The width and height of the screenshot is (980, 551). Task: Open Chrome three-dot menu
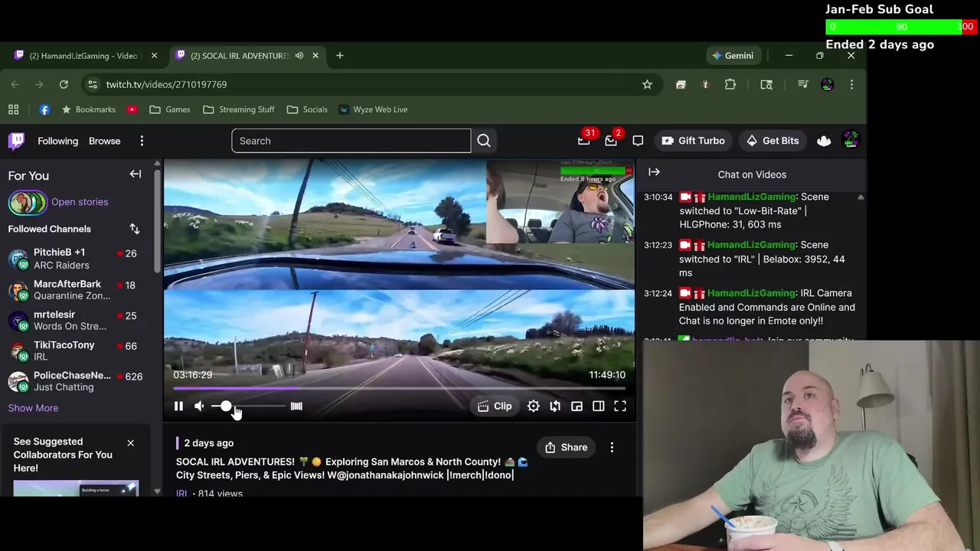tap(851, 84)
